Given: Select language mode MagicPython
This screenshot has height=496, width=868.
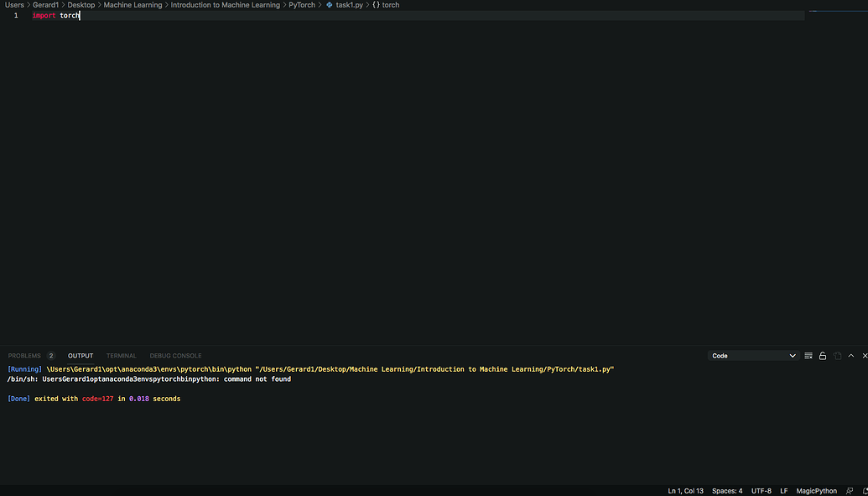Looking at the screenshot, I should (x=817, y=491).
